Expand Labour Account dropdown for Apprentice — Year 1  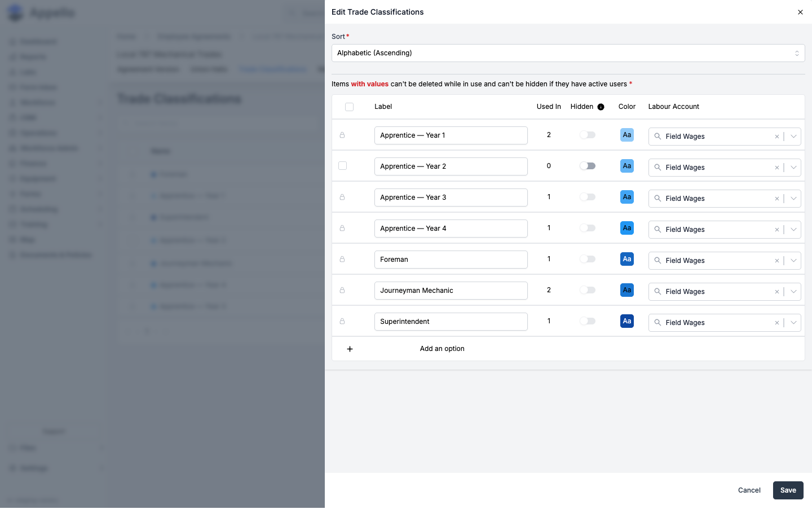click(x=793, y=137)
